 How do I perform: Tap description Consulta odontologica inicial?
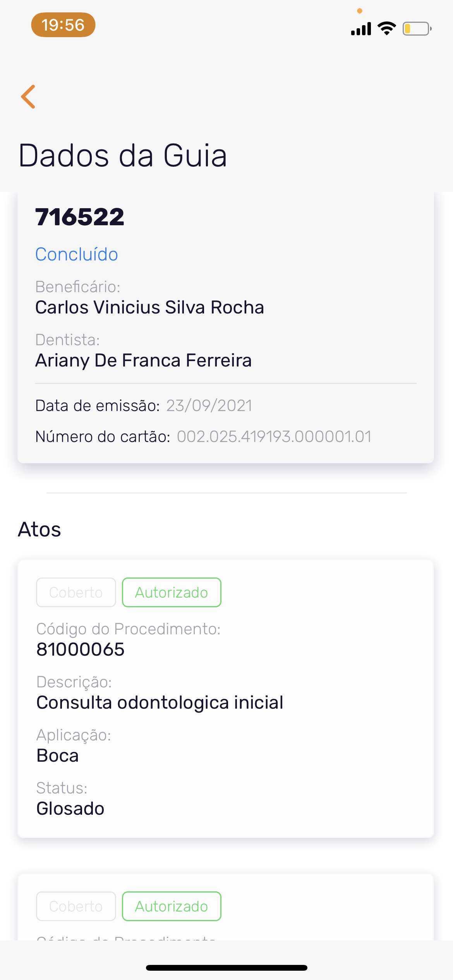point(160,702)
